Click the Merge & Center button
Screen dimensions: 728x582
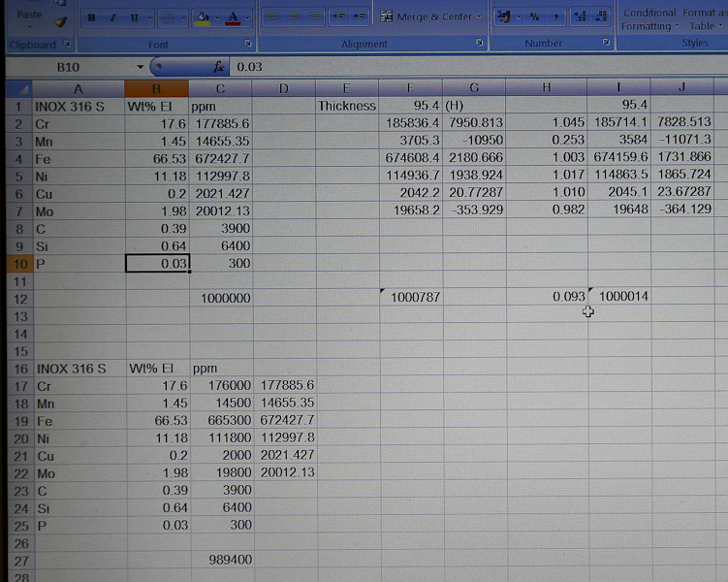[427, 17]
